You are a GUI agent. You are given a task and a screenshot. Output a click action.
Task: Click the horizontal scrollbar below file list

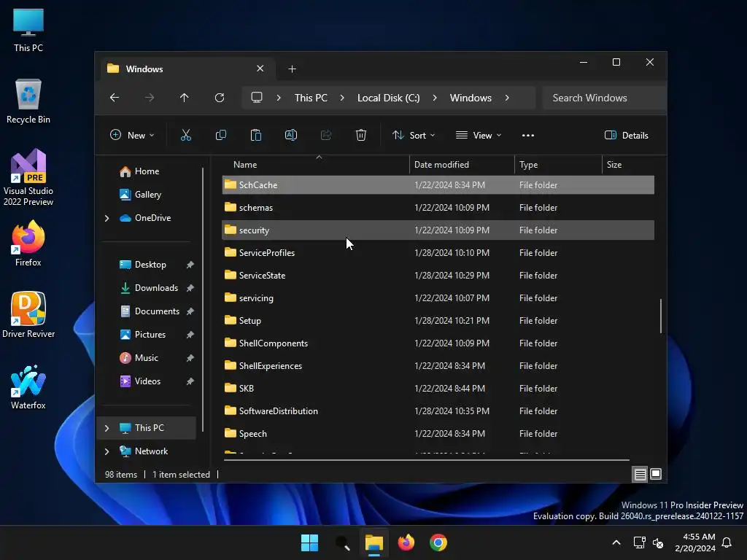tap(426, 460)
